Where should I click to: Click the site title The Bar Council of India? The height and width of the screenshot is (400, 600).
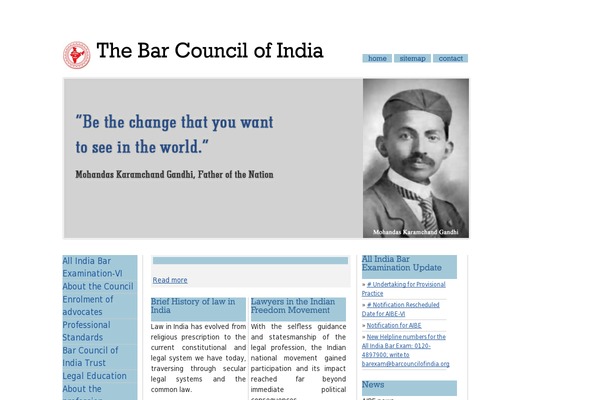point(210,51)
